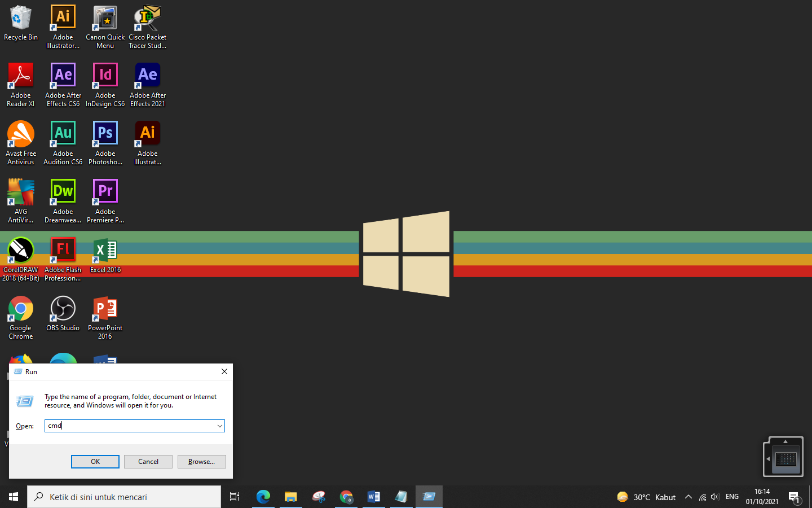Open the Action Center notifications icon
Screen dimensions: 812x508
tap(794, 497)
